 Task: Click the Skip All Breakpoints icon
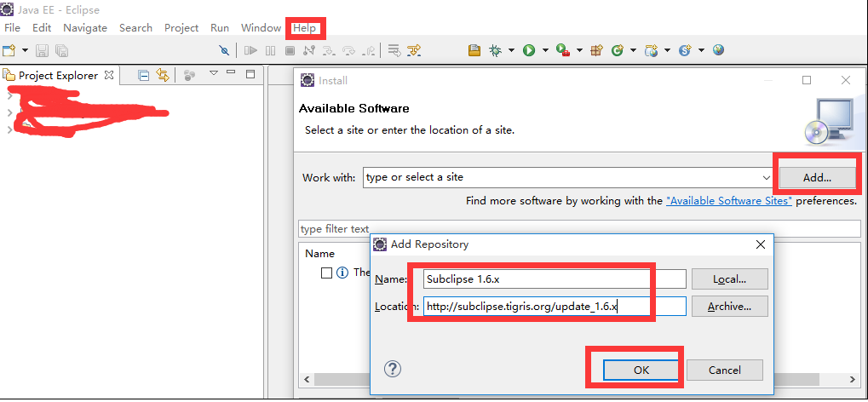224,51
